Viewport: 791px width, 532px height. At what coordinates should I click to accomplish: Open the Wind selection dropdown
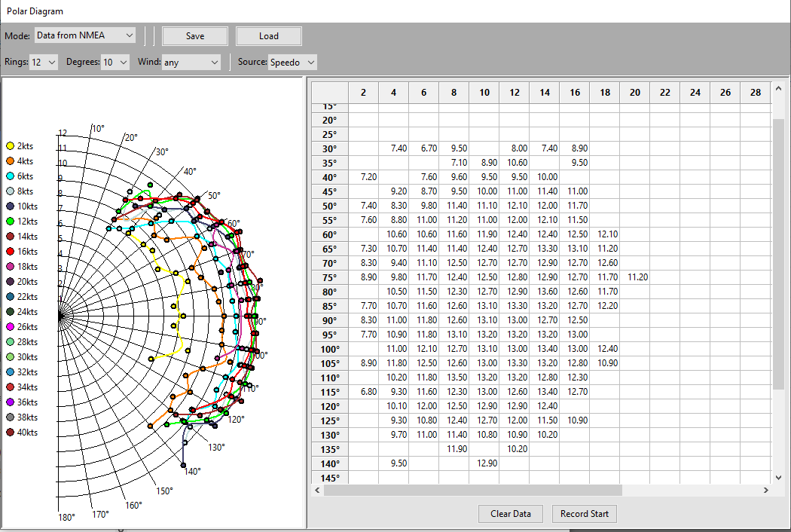191,63
